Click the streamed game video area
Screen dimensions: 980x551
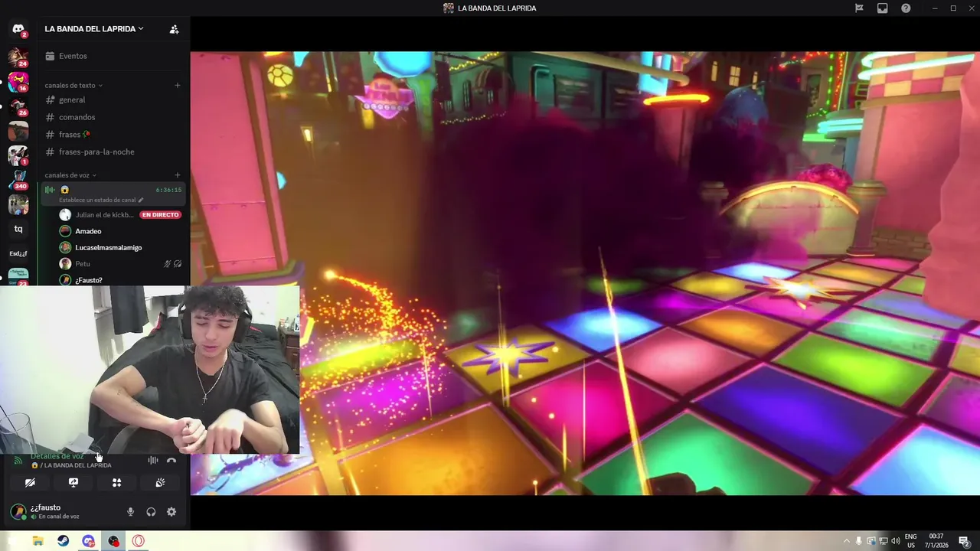coord(585,273)
